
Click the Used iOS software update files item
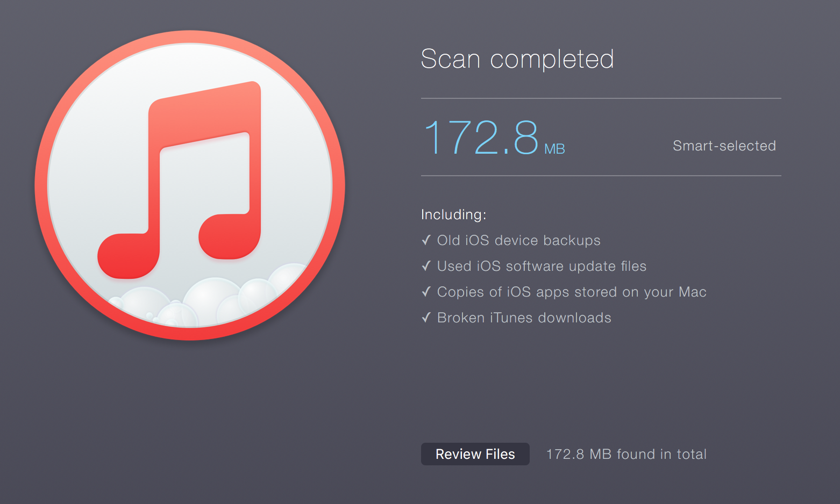[x=534, y=266]
